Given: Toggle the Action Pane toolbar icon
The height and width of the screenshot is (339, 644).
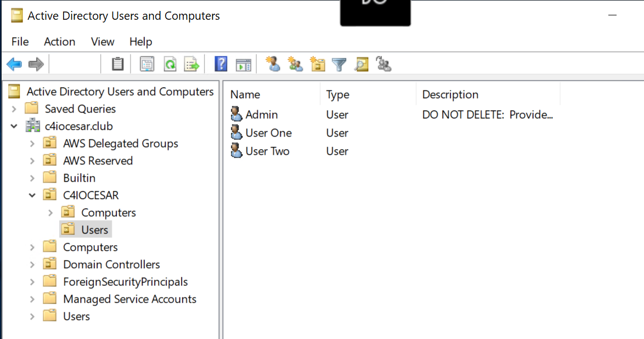Looking at the screenshot, I should coord(243,65).
